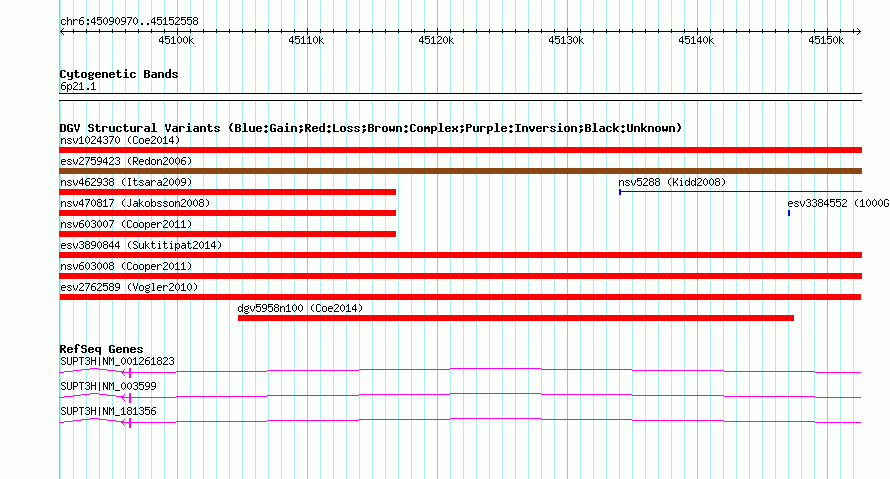
Task: Click the SUPT3H|NM_003599 transcript label
Action: pyautogui.click(x=108, y=386)
